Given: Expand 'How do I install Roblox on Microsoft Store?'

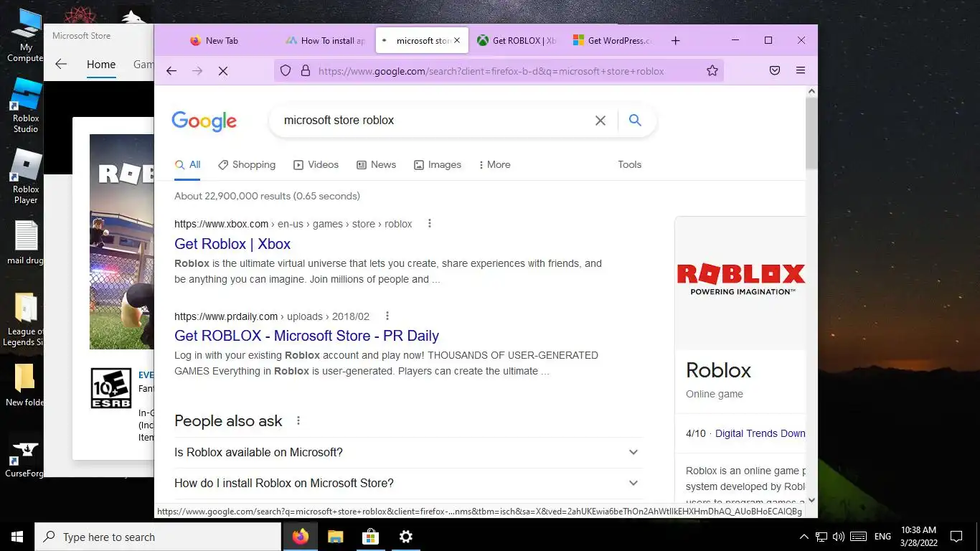Looking at the screenshot, I should click(x=408, y=484).
